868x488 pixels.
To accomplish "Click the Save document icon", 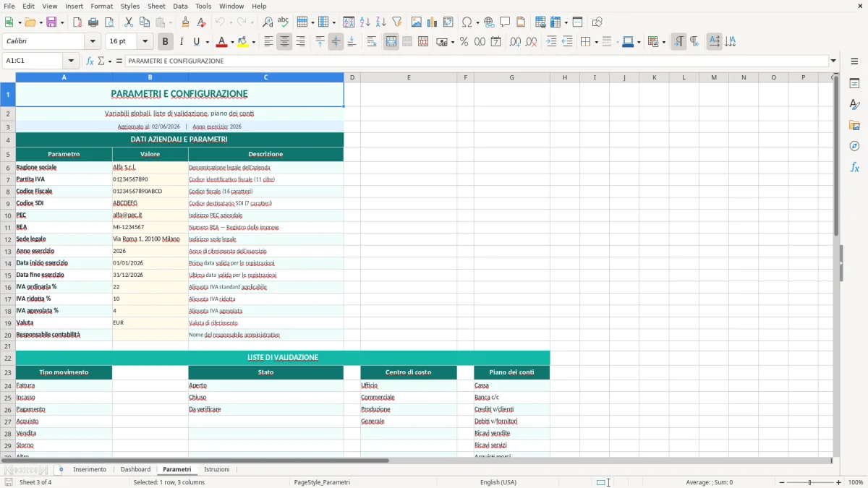I will 51,22.
